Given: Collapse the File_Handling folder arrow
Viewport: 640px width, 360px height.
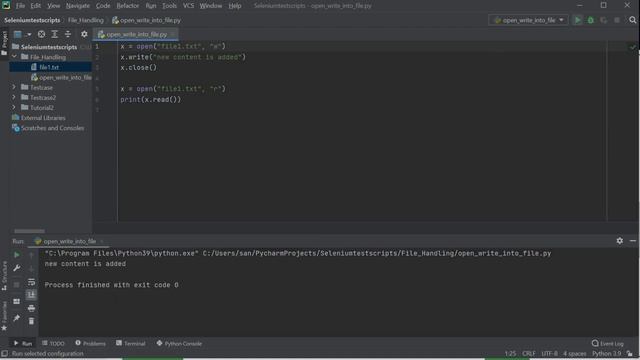Looking at the screenshot, I should click(15, 57).
